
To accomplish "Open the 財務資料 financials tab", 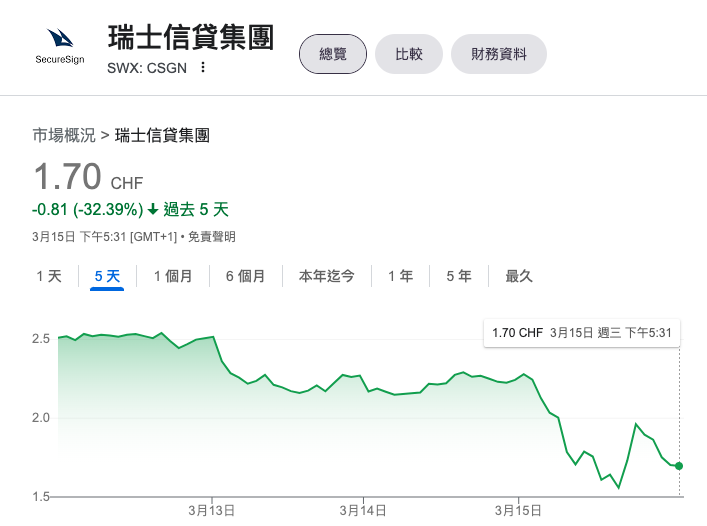I will [x=499, y=54].
